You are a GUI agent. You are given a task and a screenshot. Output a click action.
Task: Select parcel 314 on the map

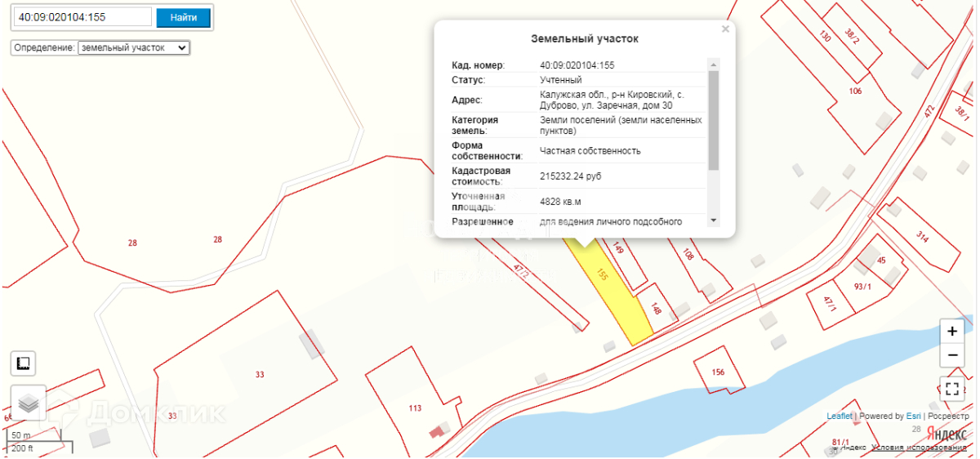(x=923, y=238)
